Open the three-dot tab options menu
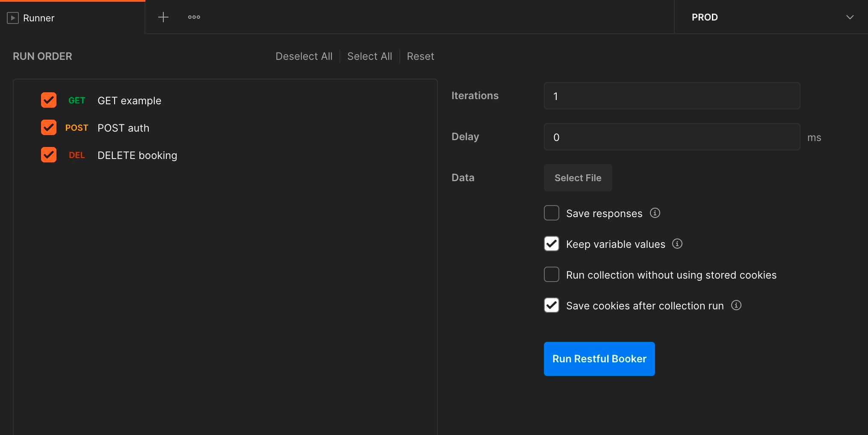This screenshot has height=435, width=868. coord(194,17)
